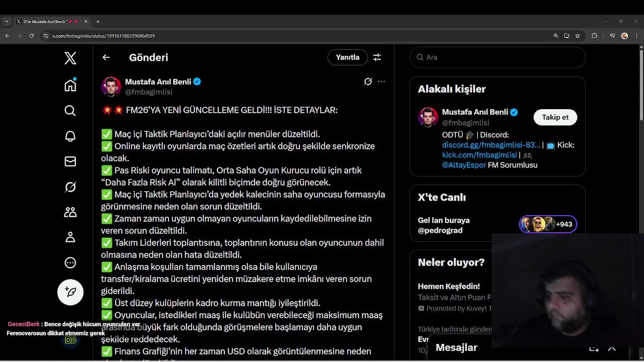The image size is (644, 362).
Task: Open the X logo home link
Action: click(70, 58)
